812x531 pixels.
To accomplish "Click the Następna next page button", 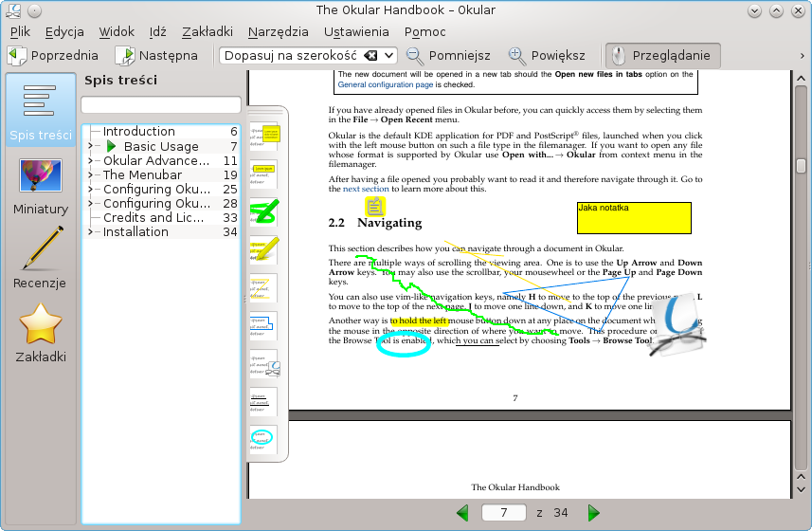I will pyautogui.click(x=157, y=55).
